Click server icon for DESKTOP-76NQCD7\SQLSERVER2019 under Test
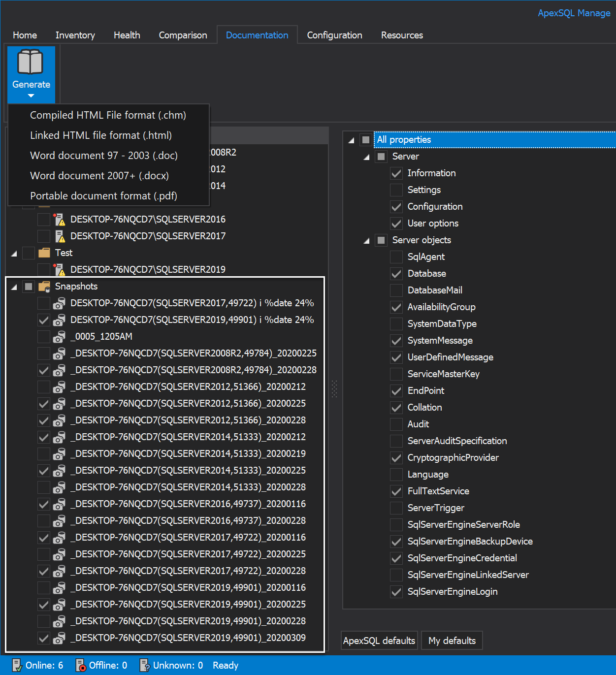This screenshot has height=675, width=616. (59, 269)
